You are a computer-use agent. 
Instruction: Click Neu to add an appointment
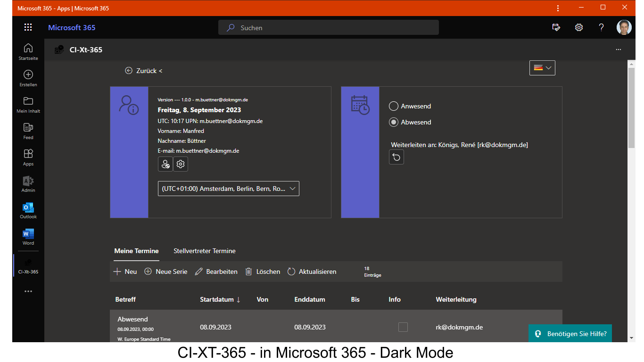pyautogui.click(x=125, y=271)
